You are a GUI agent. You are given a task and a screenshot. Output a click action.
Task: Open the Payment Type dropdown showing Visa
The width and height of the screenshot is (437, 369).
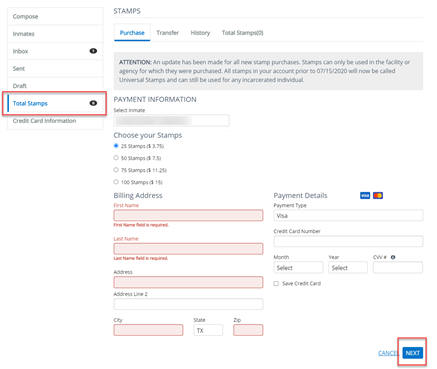click(x=348, y=215)
